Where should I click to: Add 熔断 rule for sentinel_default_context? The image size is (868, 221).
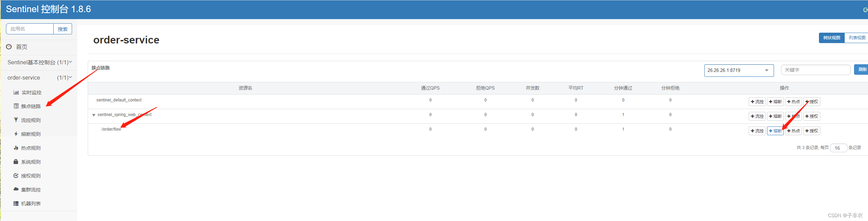tap(775, 102)
